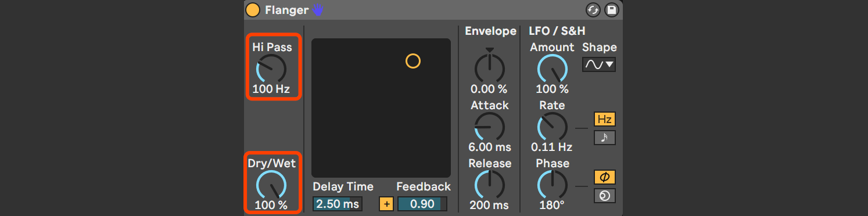Click the LFO Rate knob
Screen dimensions: 868x216
[x=552, y=127]
